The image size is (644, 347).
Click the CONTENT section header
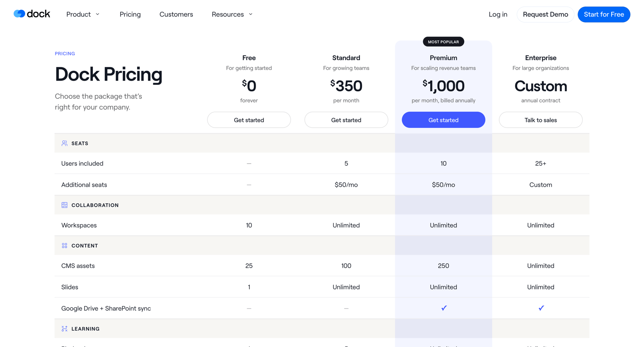(85, 246)
